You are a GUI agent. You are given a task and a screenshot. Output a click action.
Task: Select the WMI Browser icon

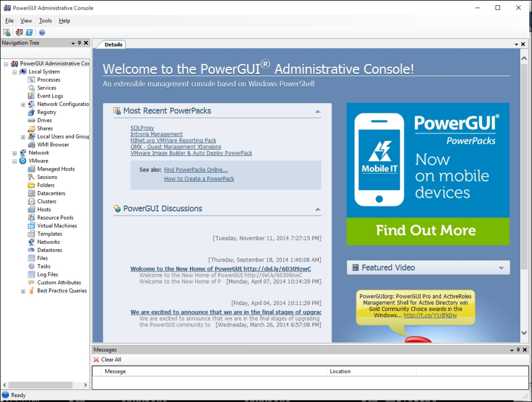pos(31,145)
